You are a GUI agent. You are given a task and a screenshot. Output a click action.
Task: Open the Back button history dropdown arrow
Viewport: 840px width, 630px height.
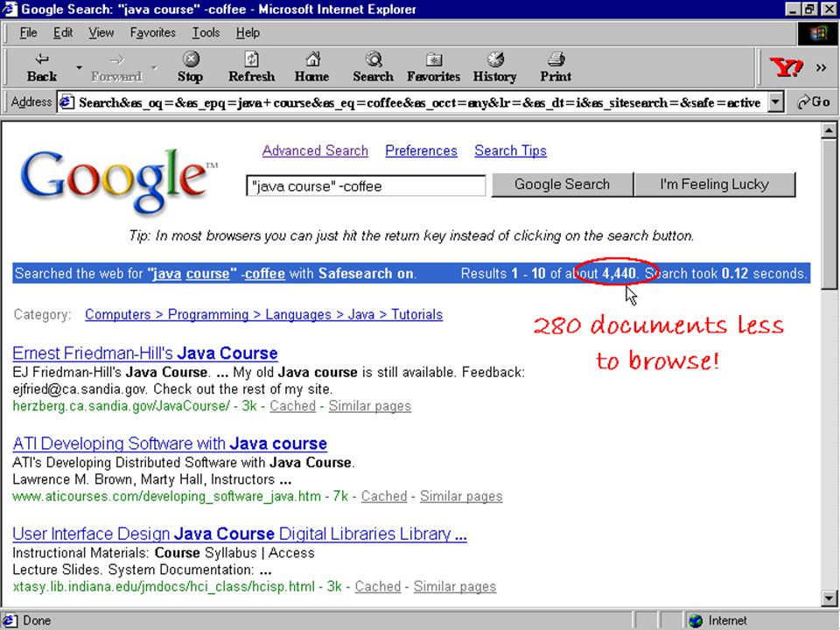click(x=79, y=67)
